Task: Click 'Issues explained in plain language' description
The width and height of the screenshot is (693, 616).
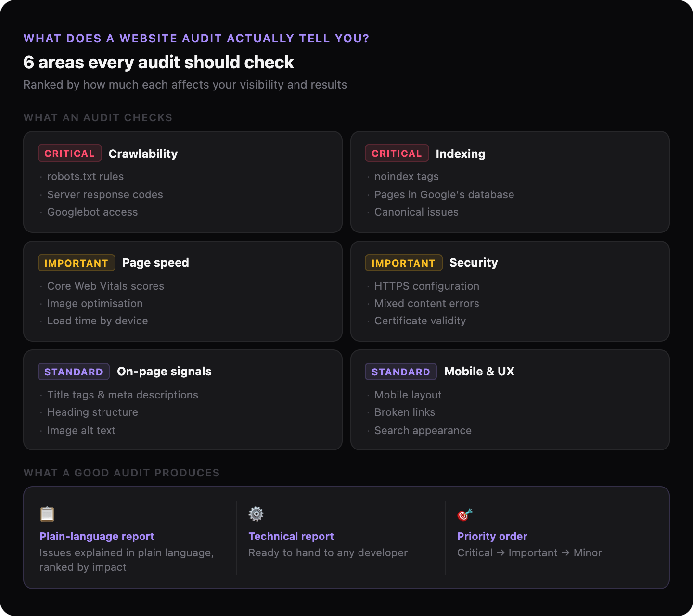Action: click(x=127, y=560)
